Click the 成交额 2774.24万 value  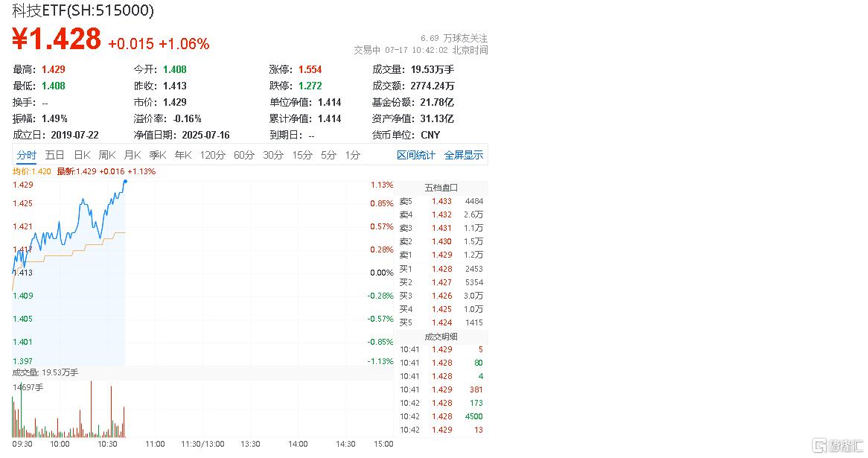pos(433,86)
